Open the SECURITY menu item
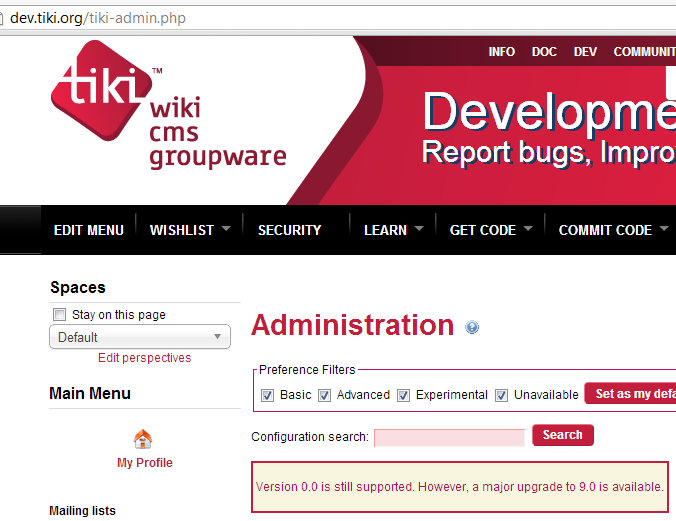Viewport: 676px width, 521px height. (289, 230)
